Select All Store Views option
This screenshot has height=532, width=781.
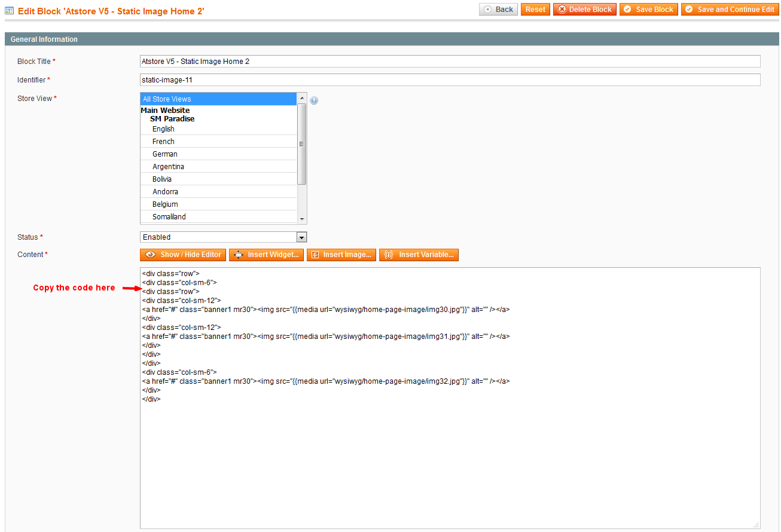[218, 99]
